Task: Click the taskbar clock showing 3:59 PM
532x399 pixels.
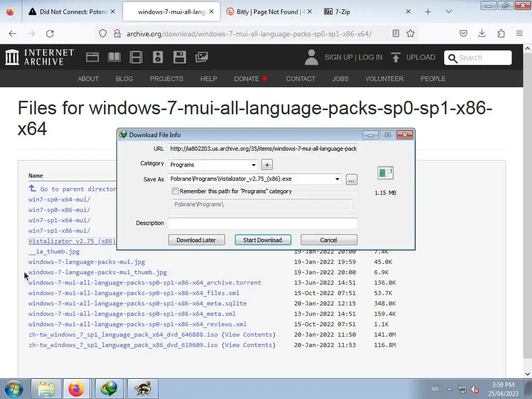Action: (503, 389)
